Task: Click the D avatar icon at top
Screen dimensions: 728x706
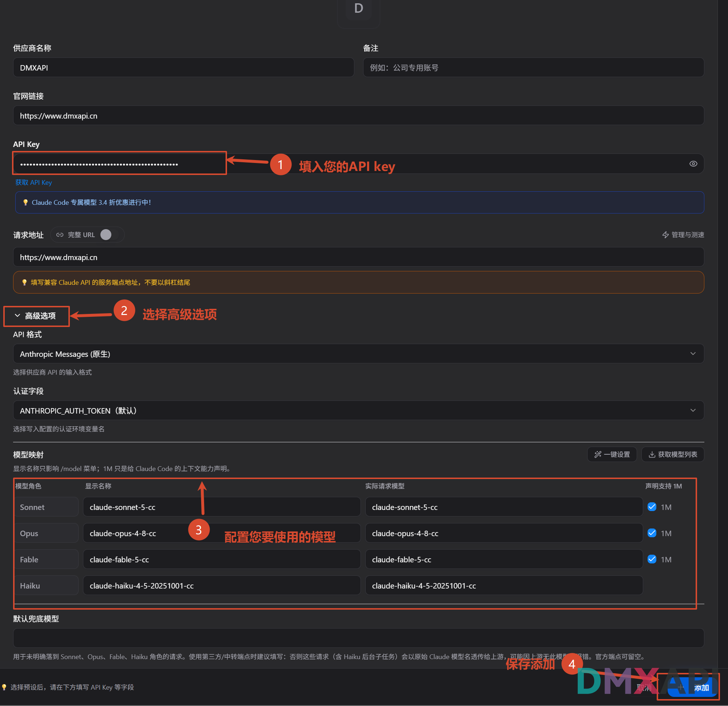Action: click(358, 9)
